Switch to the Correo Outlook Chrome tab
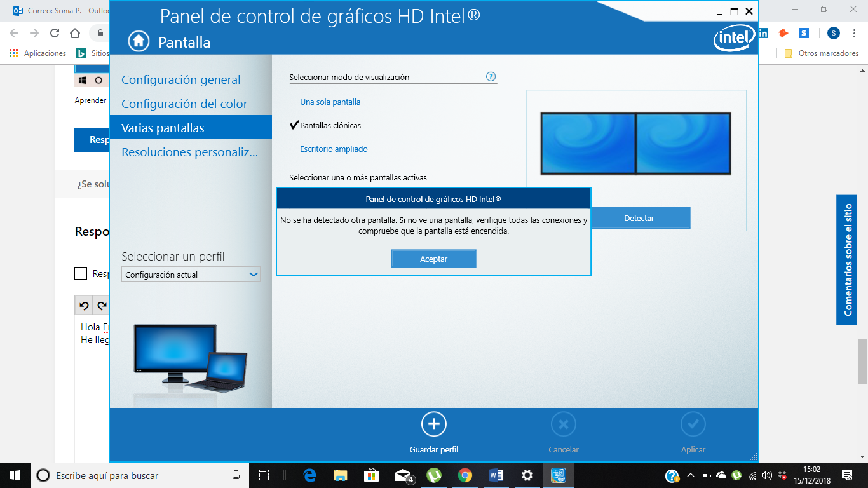The width and height of the screenshot is (868, 488). (x=60, y=10)
